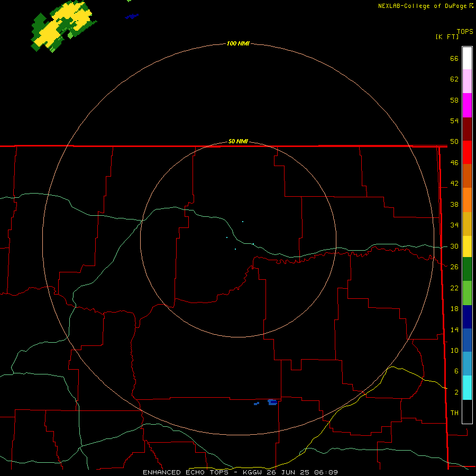Click the legend value "42"

pyautogui.click(x=454, y=183)
